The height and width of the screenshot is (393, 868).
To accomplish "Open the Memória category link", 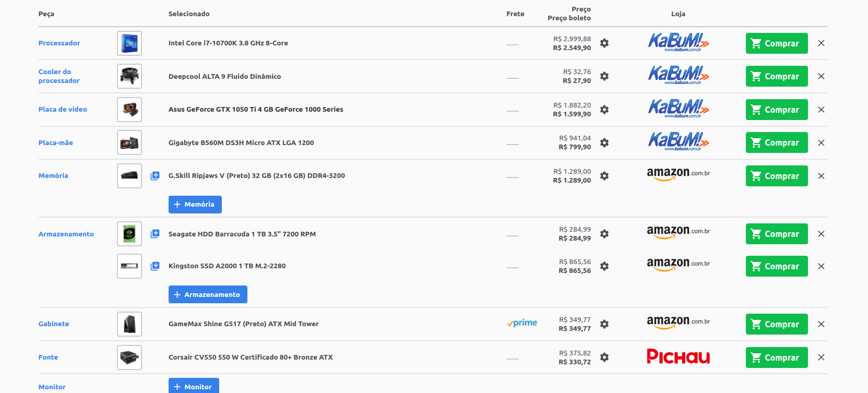I will [53, 176].
